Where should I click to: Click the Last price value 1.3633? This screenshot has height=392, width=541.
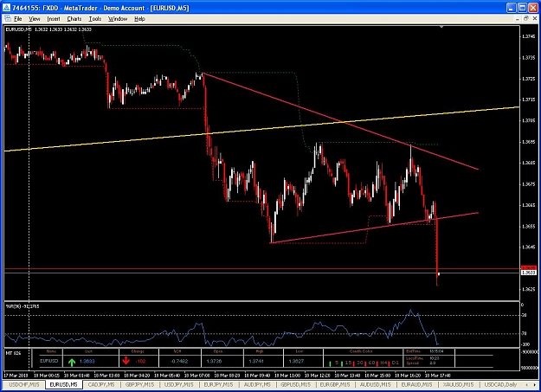pos(87,362)
